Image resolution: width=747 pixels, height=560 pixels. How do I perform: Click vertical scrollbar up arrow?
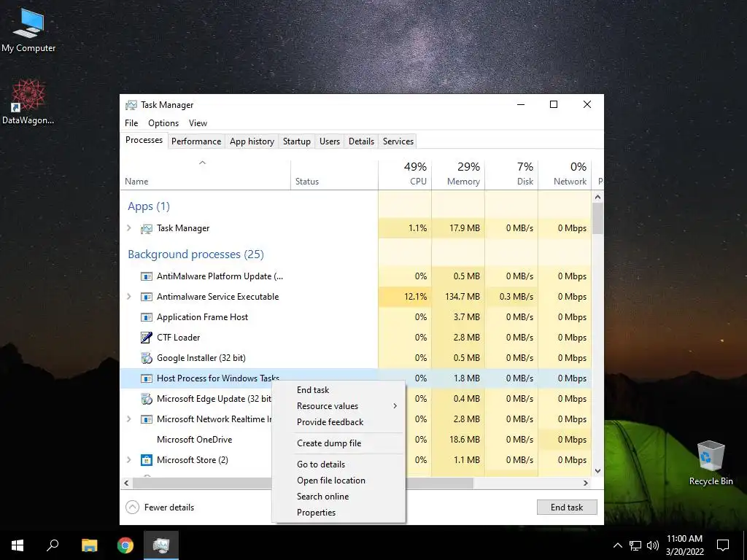[598, 197]
